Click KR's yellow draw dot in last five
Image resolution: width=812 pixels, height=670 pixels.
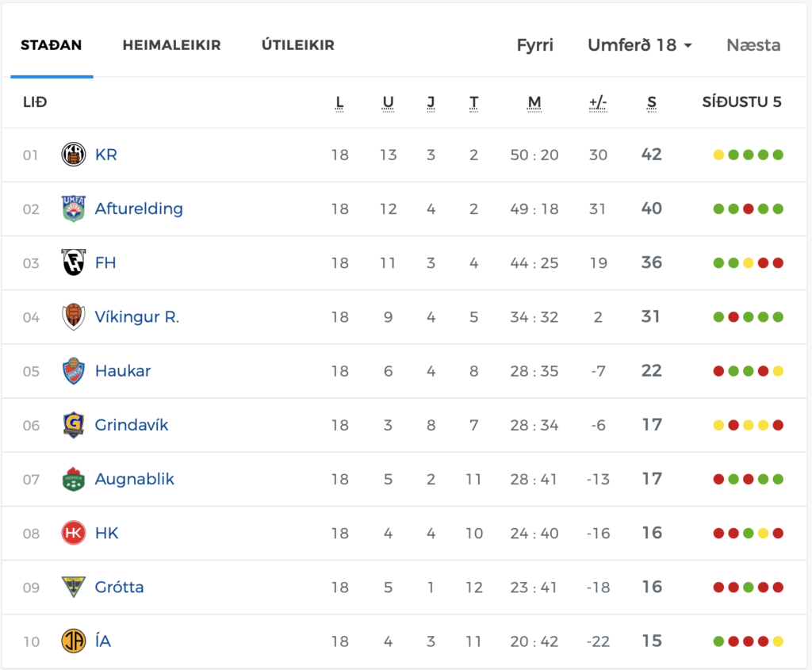click(x=718, y=155)
